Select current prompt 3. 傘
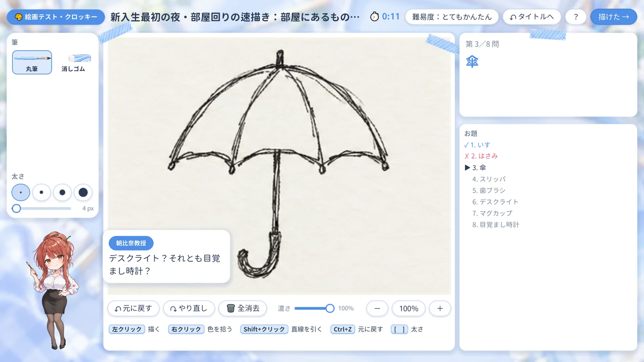The width and height of the screenshot is (644, 362). [x=475, y=167]
